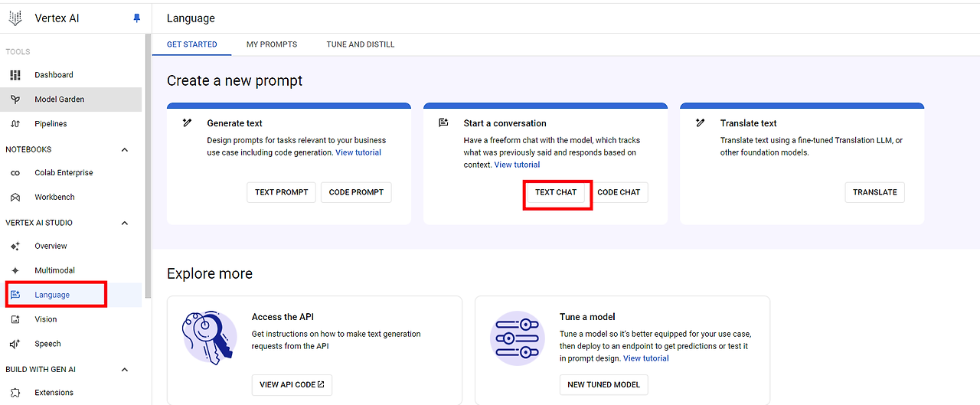
Task: Click the Extensions puzzle icon
Action: (x=15, y=393)
